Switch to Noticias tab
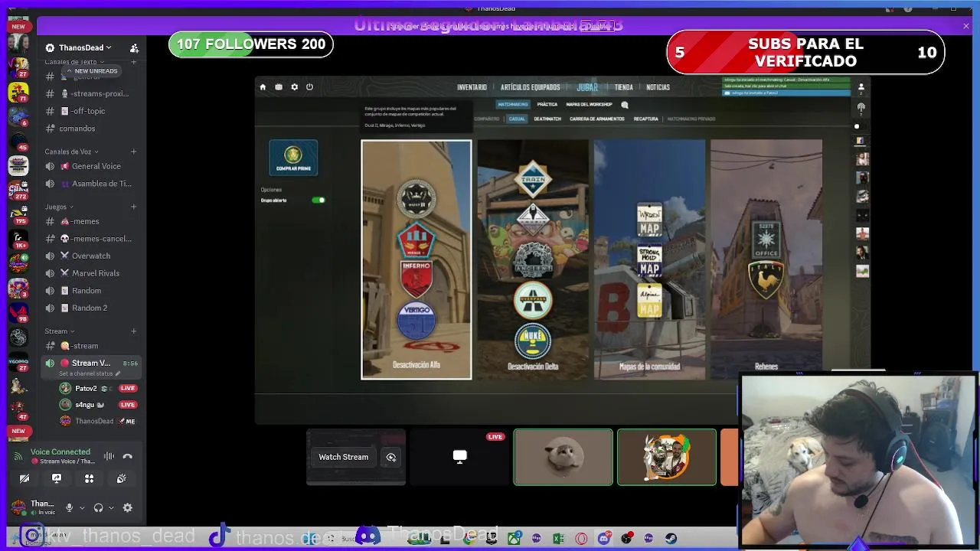The image size is (980, 551). point(658,87)
